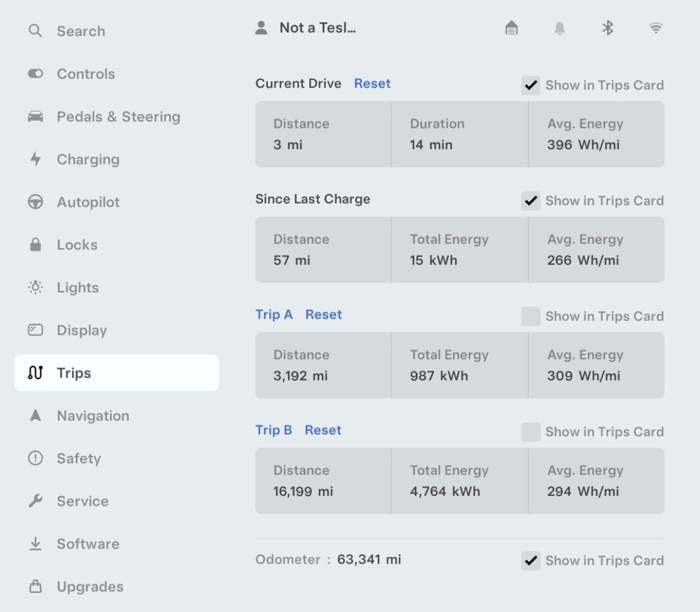Screen dimensions: 700x612
Task: Click the Controls toggle icon
Action: (36, 74)
